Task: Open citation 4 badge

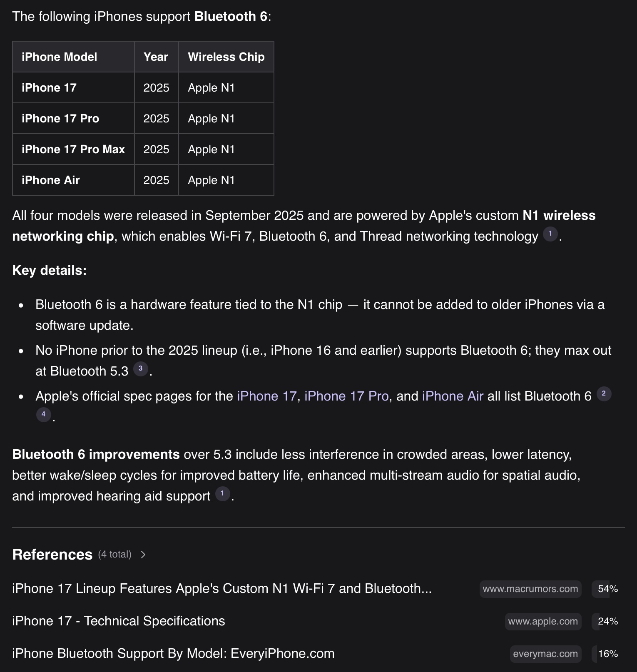Action: pyautogui.click(x=43, y=415)
